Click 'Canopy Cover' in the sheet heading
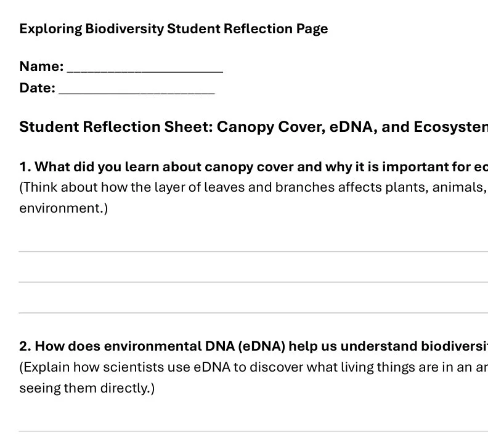Viewport: 488px width, 448px height. pos(269,127)
